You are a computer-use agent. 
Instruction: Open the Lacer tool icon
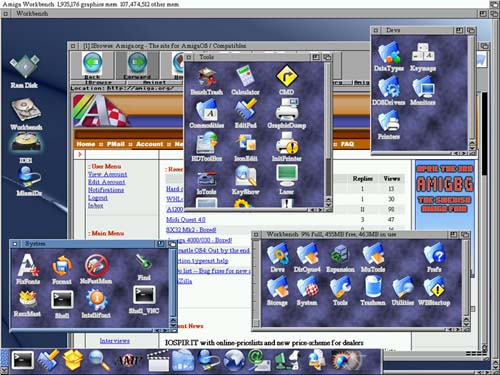(x=287, y=180)
